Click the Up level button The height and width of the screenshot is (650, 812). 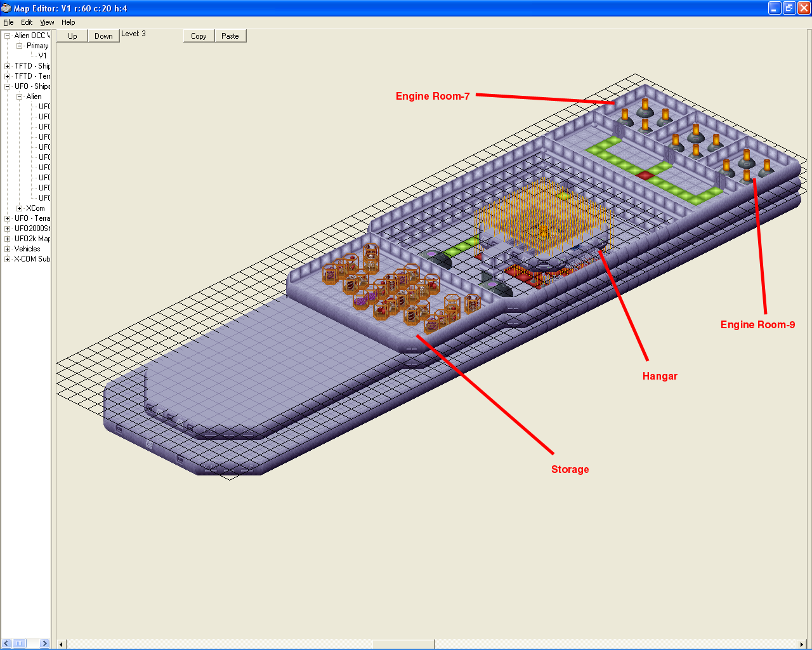72,36
